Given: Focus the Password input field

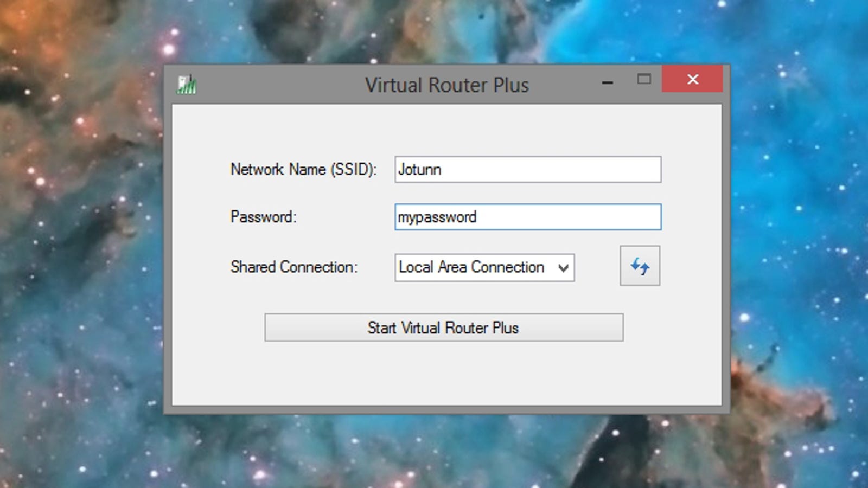Looking at the screenshot, I should (x=528, y=217).
